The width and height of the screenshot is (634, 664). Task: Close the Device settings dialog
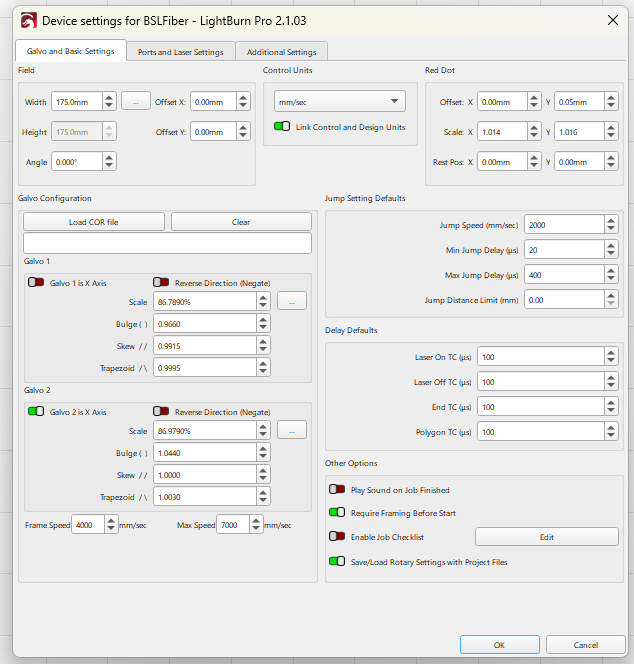(613, 20)
